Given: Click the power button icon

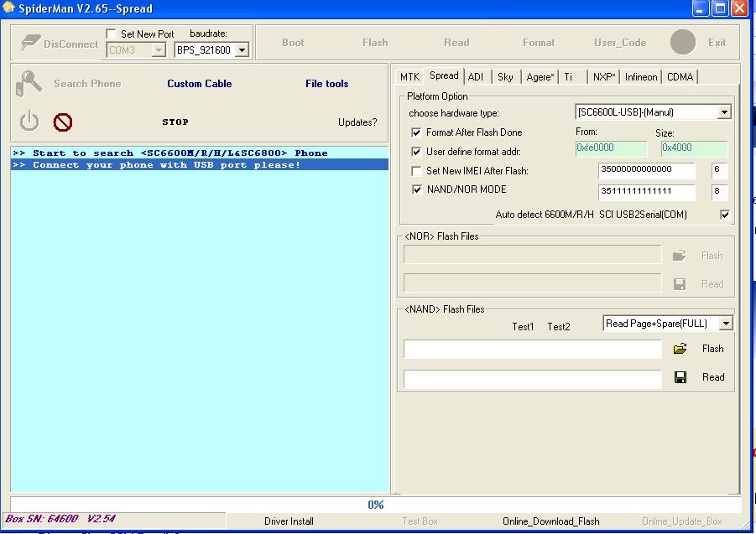Looking at the screenshot, I should pos(29,121).
